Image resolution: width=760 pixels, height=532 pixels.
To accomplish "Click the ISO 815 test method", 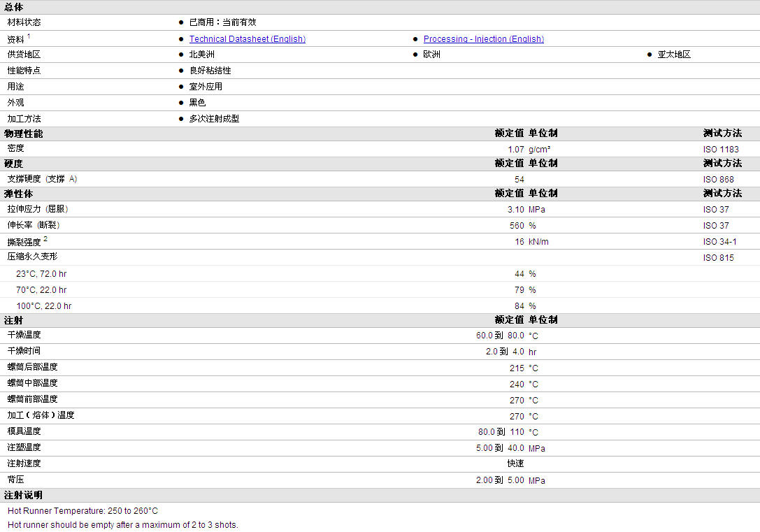I will [x=718, y=258].
